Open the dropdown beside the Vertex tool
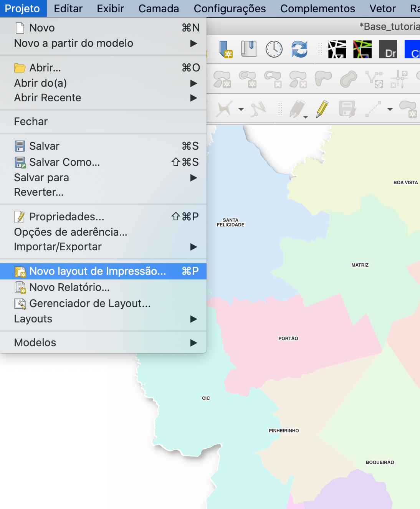420x509 pixels. pyautogui.click(x=241, y=109)
